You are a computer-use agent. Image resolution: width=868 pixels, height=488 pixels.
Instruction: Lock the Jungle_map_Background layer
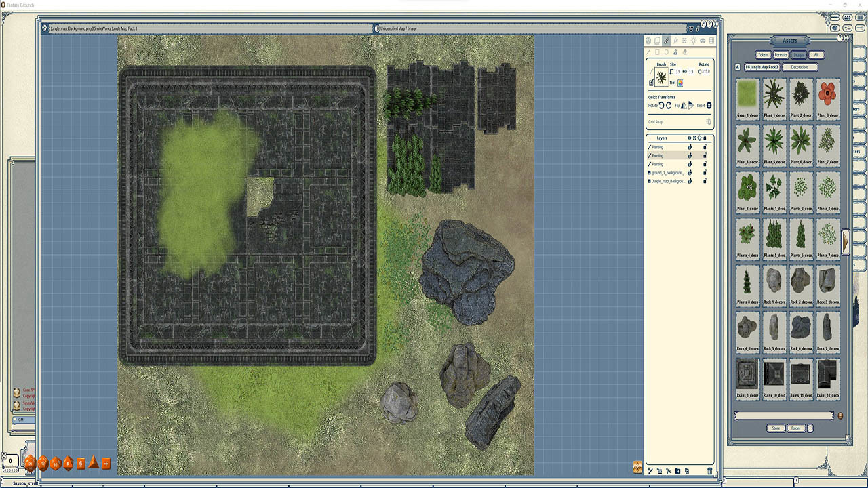[x=705, y=181]
